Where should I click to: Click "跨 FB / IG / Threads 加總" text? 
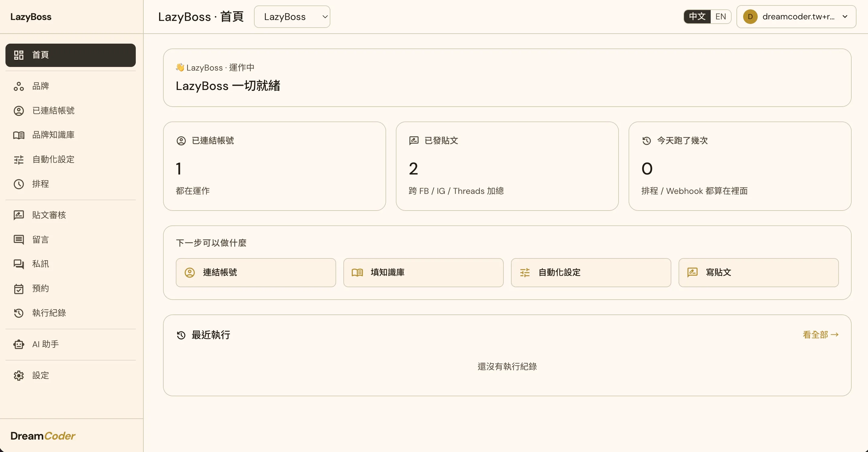point(456,191)
